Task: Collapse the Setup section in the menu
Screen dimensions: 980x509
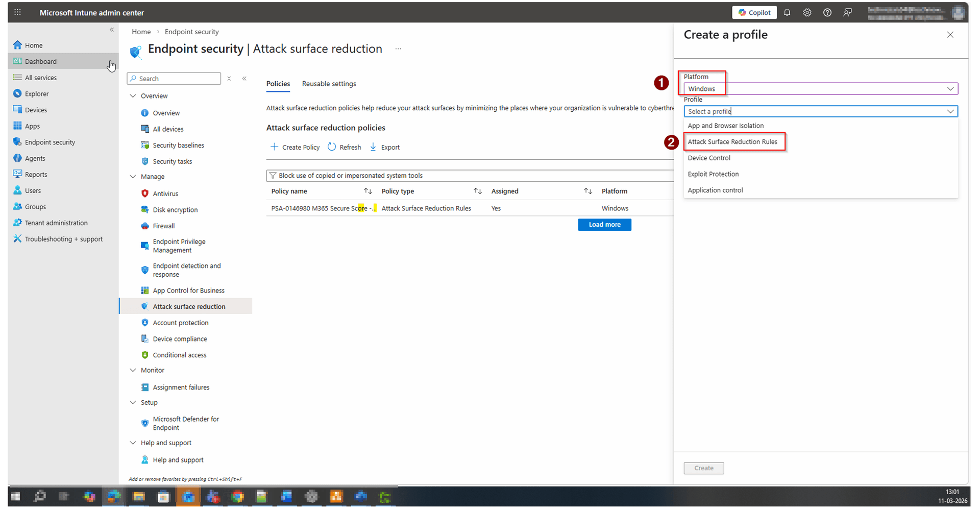Action: tap(133, 402)
